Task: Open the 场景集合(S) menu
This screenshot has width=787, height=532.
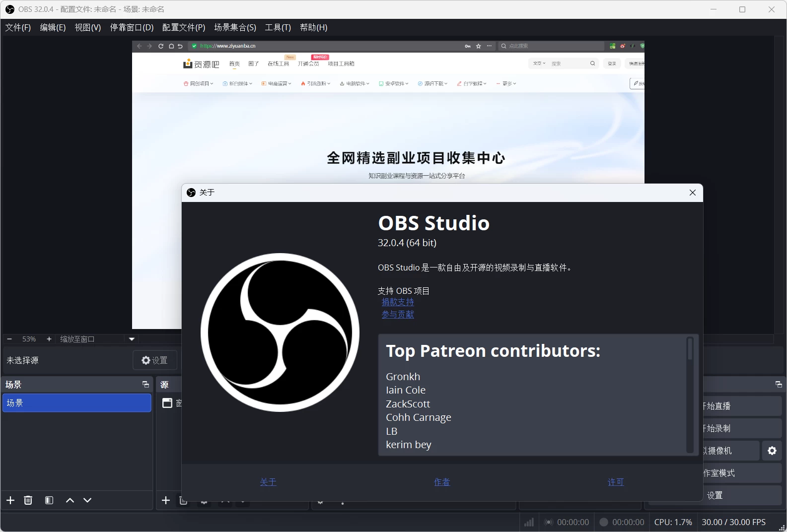Action: click(x=235, y=27)
